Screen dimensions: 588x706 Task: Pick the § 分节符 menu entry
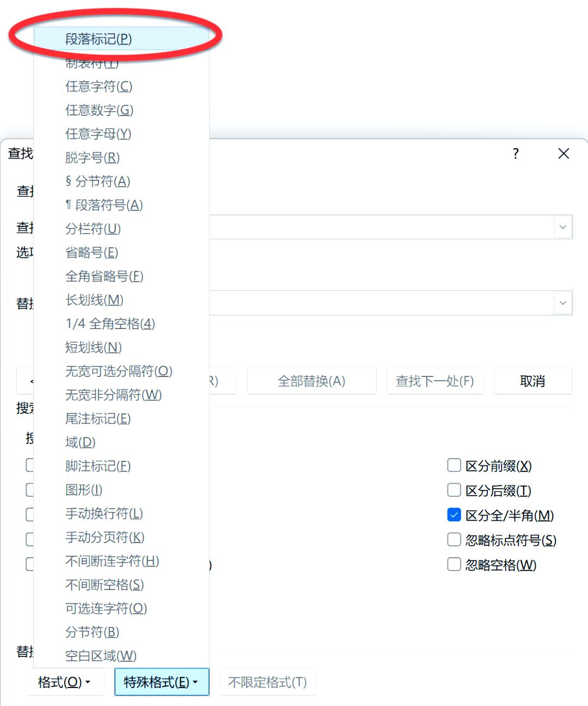click(x=98, y=181)
